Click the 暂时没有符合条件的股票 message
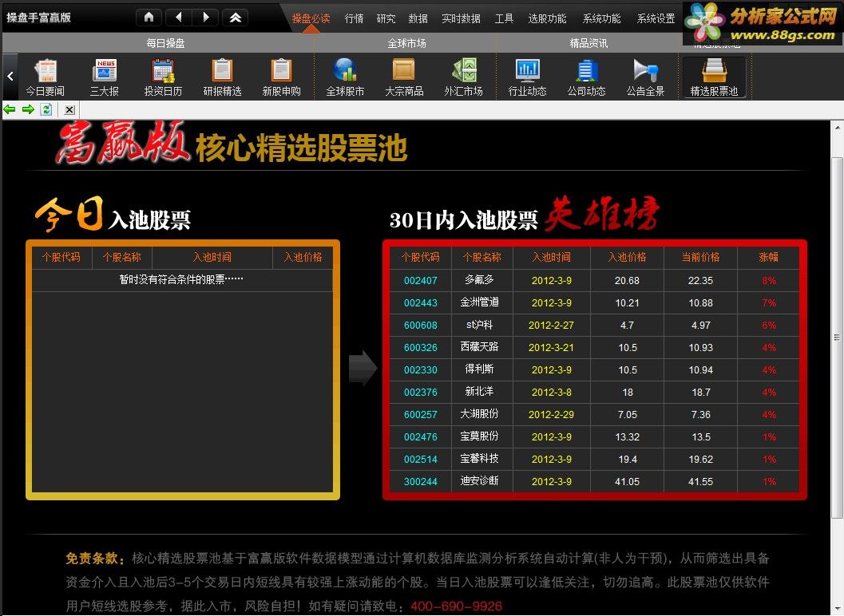The width and height of the screenshot is (844, 616). (181, 279)
